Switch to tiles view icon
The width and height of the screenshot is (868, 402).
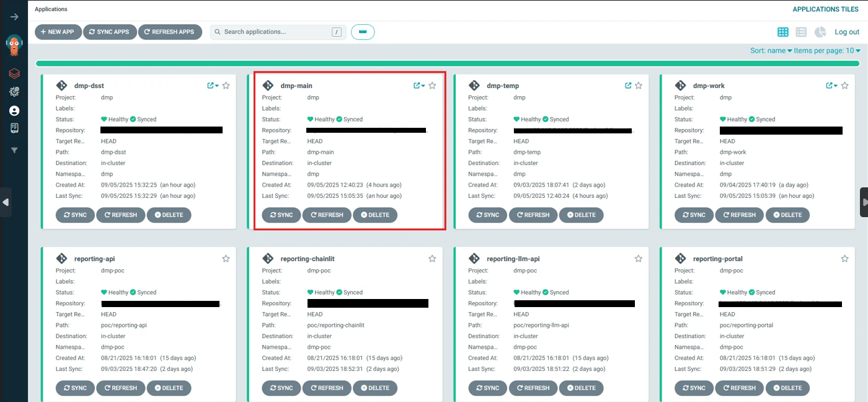pyautogui.click(x=782, y=32)
